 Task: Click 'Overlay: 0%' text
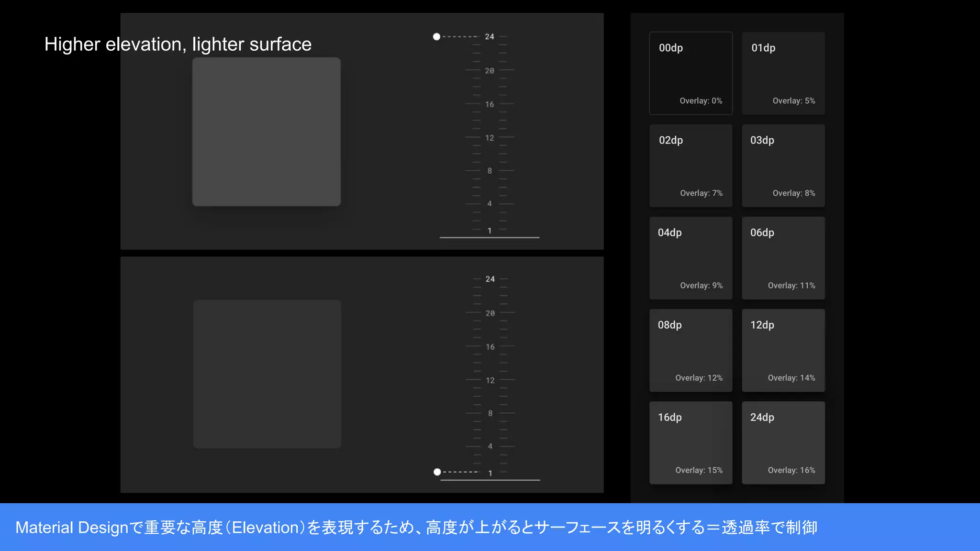(701, 100)
